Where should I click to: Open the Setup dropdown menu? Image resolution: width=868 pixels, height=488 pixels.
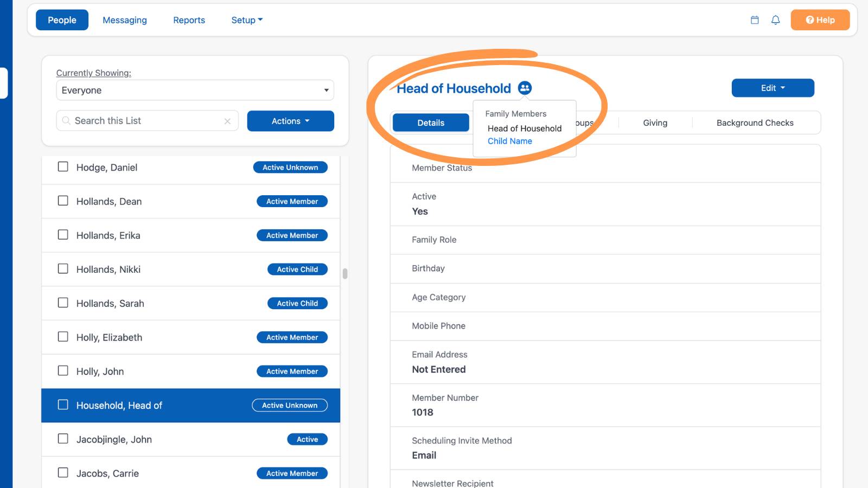[247, 20]
